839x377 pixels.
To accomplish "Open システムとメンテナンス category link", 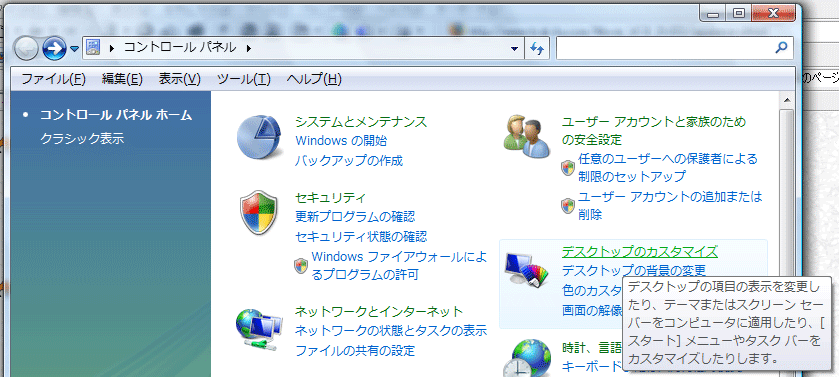I will [x=361, y=122].
